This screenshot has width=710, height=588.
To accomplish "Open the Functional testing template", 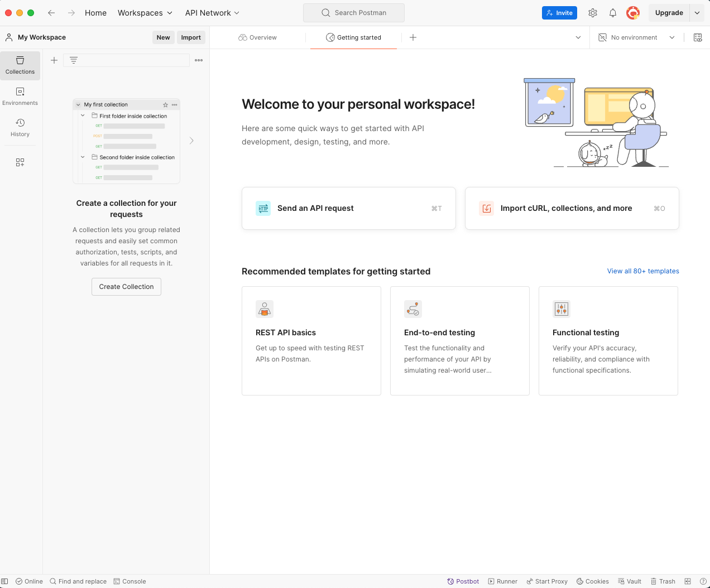I will 608,341.
